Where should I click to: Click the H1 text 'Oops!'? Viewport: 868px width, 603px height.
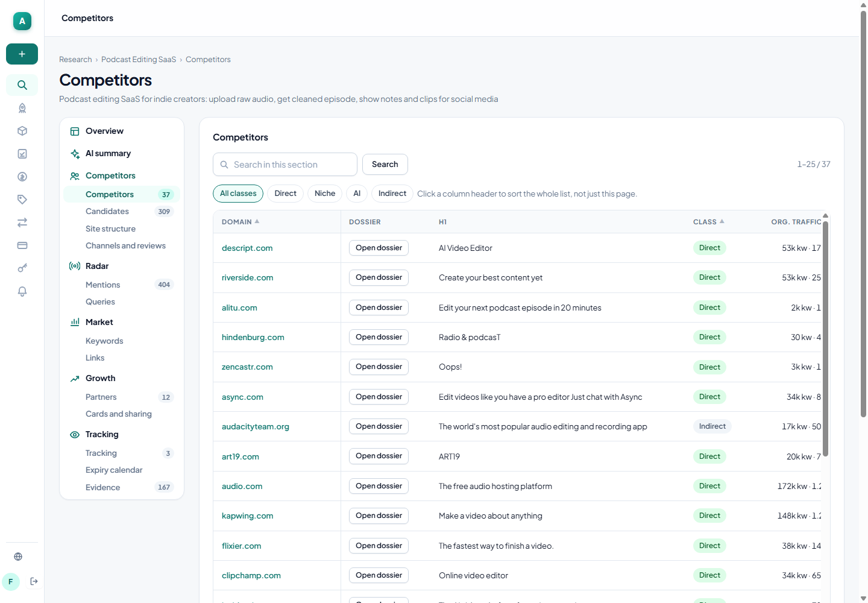point(450,367)
